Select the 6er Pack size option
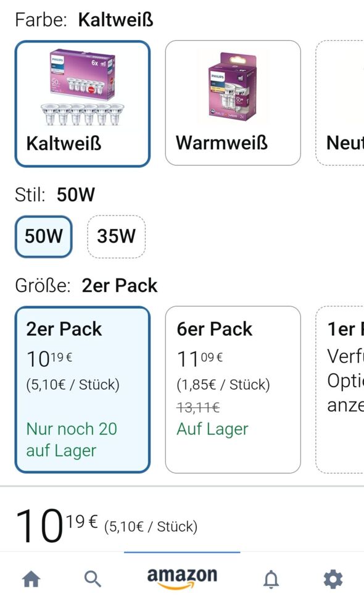364x602 pixels. [x=233, y=389]
